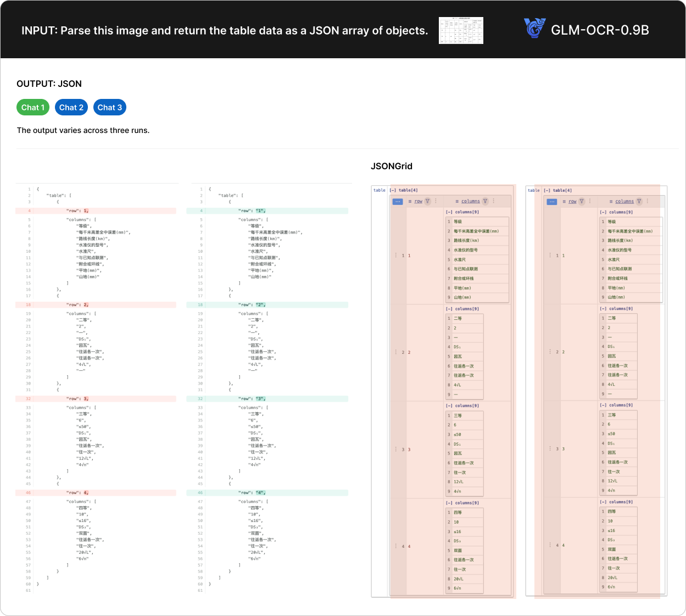Click the columns filter icon in left grid
The width and height of the screenshot is (686, 616).
coord(486,201)
